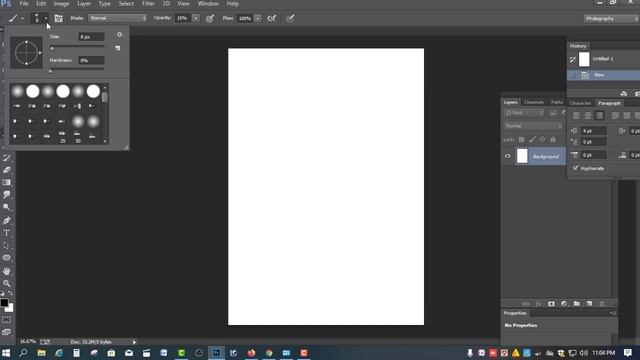The height and width of the screenshot is (360, 640).
Task: Select the Gradient tool
Action: tap(7, 182)
